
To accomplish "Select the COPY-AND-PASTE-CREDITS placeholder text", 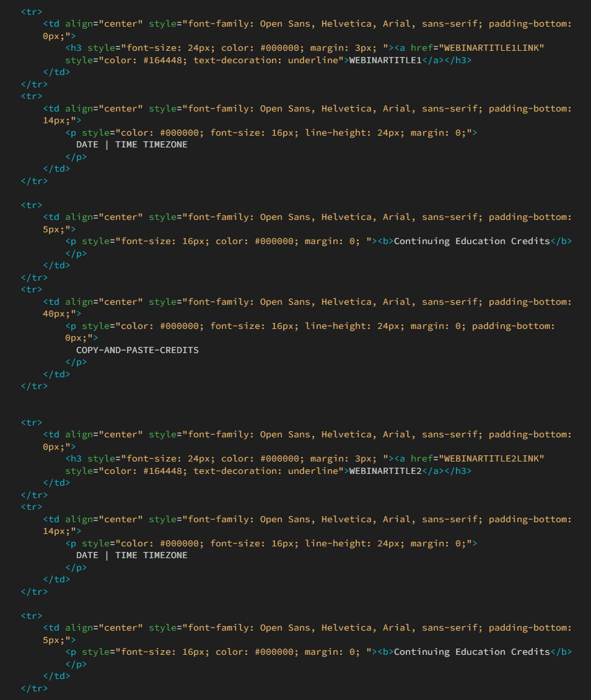I will pos(138,350).
